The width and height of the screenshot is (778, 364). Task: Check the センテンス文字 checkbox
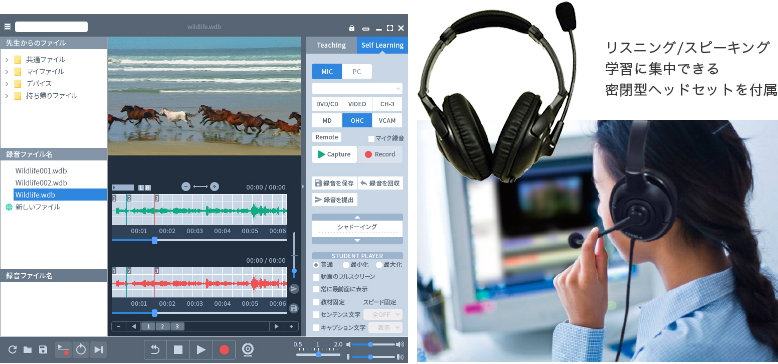pyautogui.click(x=316, y=314)
